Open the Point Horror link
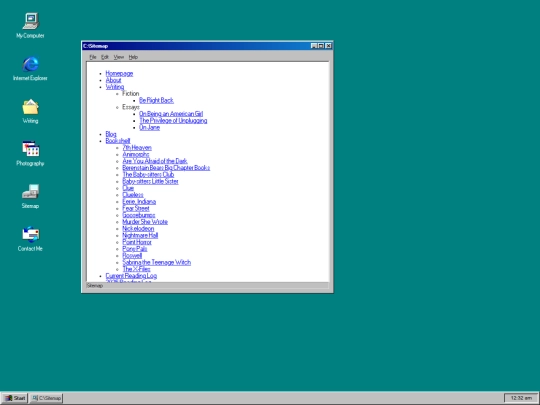Screen dimensions: 540x405 coord(137,242)
